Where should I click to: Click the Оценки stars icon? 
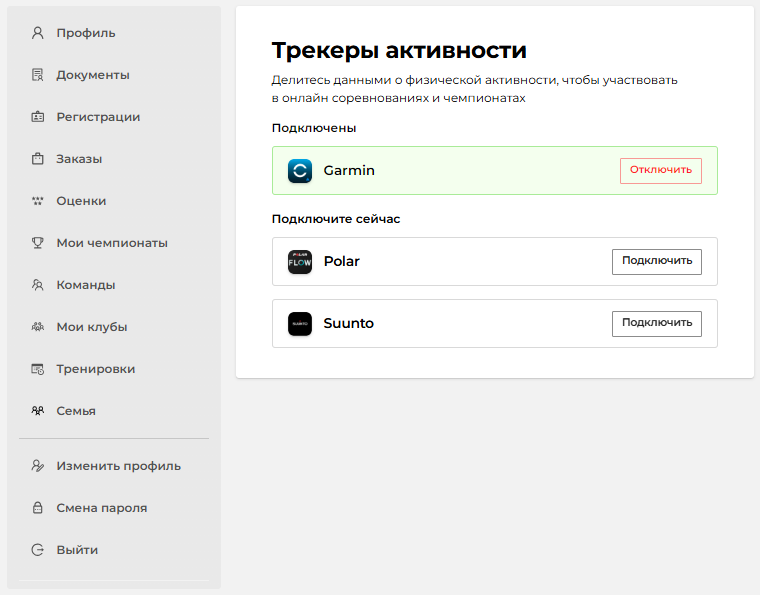pos(37,201)
